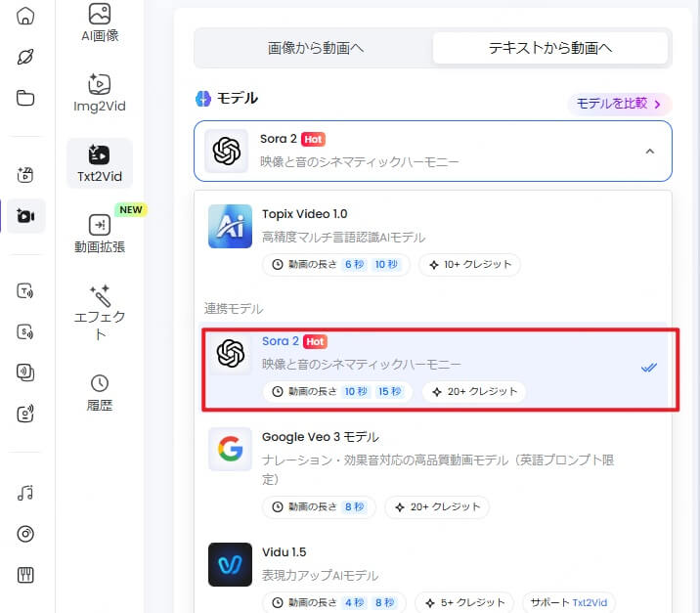Open the piano keys icon
The width and height of the screenshot is (700, 613).
(x=25, y=575)
